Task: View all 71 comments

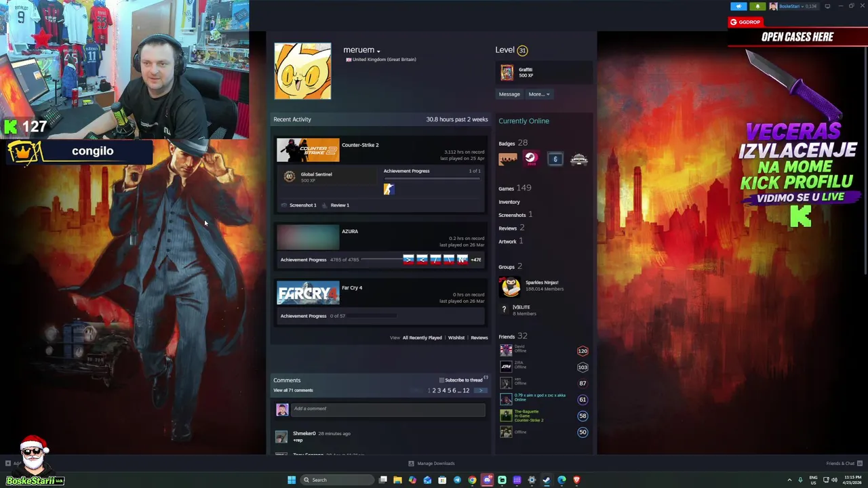Action: click(x=293, y=390)
